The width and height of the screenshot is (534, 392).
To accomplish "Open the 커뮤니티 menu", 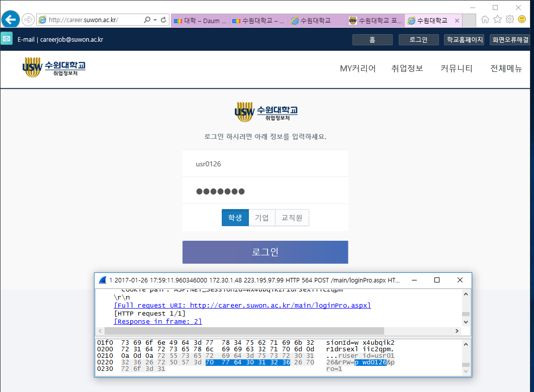I will tap(457, 68).
